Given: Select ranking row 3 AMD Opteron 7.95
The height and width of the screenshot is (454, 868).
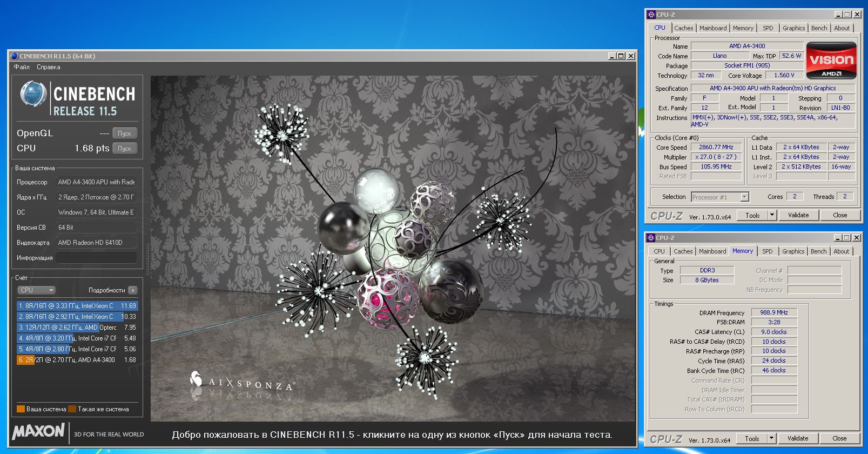Looking at the screenshot, I should (x=77, y=328).
